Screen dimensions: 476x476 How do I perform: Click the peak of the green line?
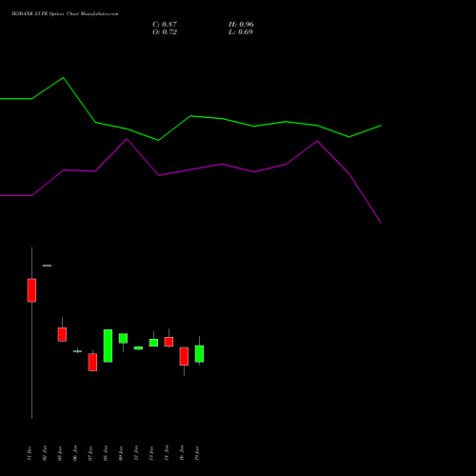coord(63,77)
